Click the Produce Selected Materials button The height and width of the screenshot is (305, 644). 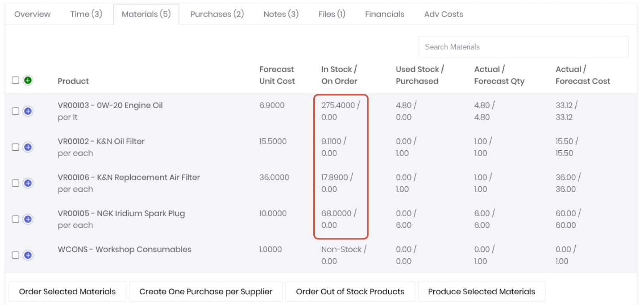[481, 292]
